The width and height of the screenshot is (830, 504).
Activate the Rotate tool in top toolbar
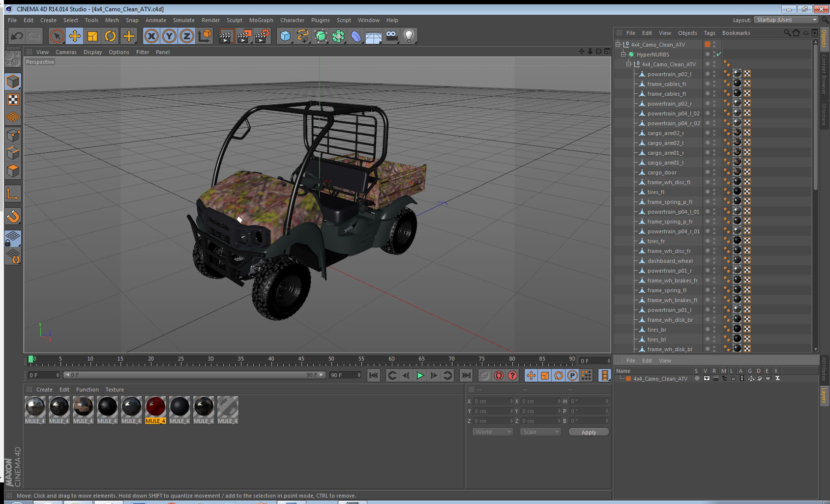click(x=111, y=36)
